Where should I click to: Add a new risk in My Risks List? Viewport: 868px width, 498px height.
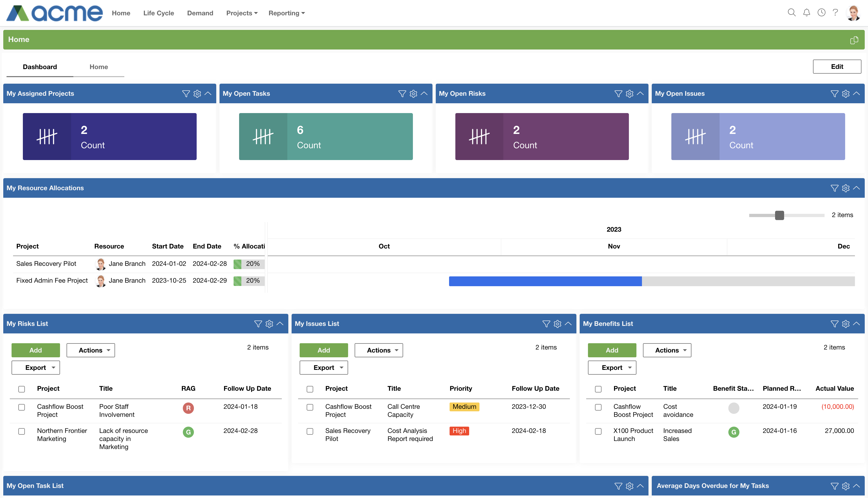(36, 350)
